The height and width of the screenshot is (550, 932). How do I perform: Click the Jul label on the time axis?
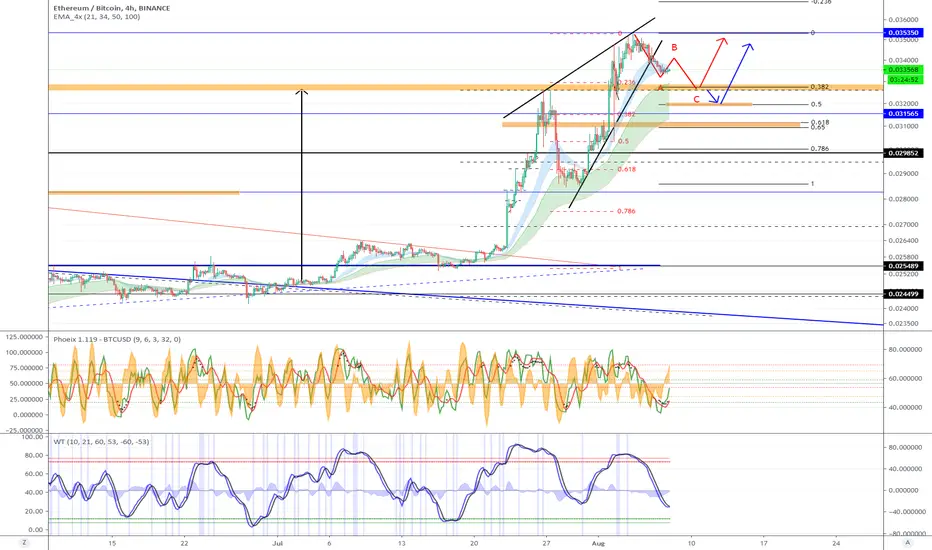point(277,543)
